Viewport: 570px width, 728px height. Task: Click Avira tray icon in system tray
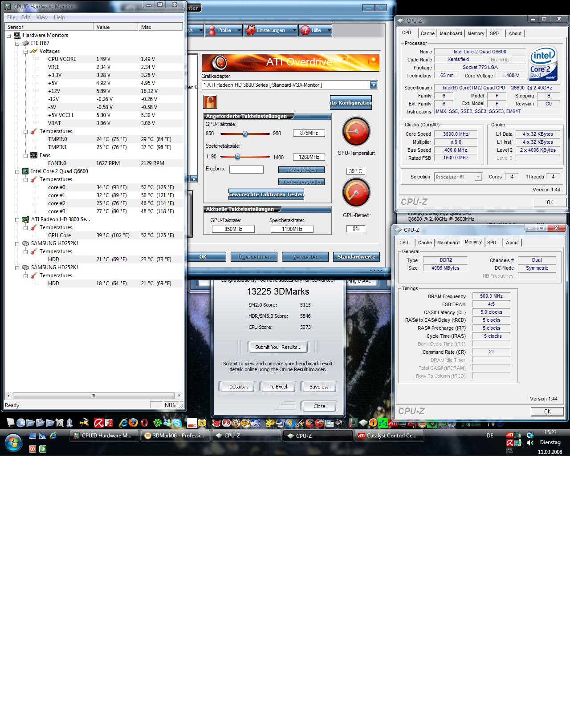coord(510,443)
